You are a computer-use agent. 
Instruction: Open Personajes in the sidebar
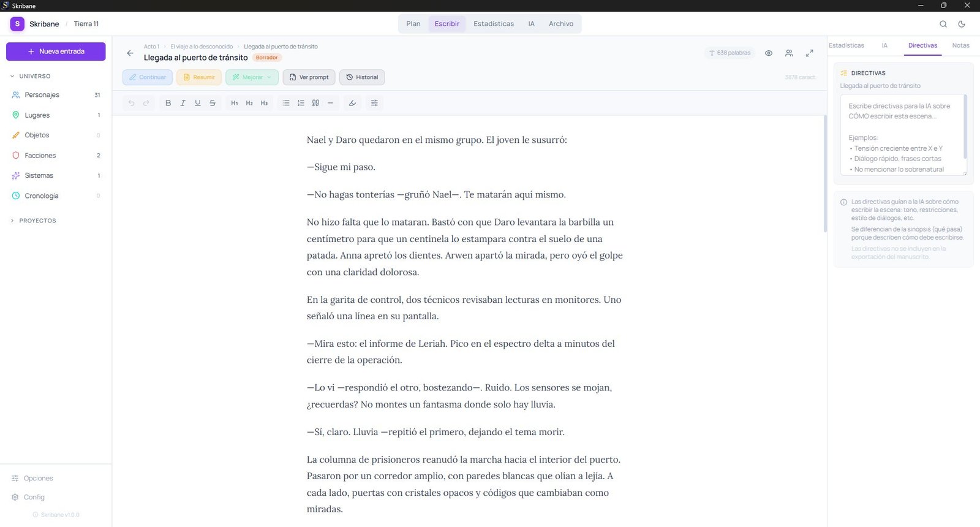click(56, 95)
